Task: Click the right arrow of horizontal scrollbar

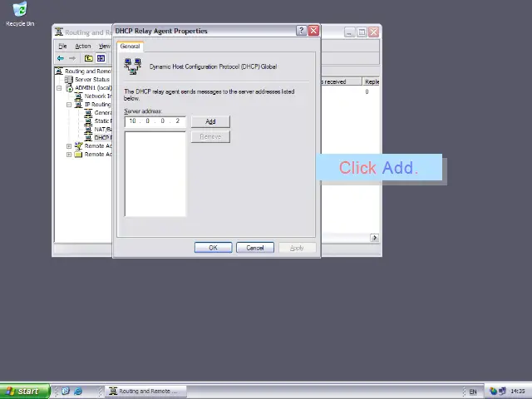Action: pyautogui.click(x=374, y=238)
